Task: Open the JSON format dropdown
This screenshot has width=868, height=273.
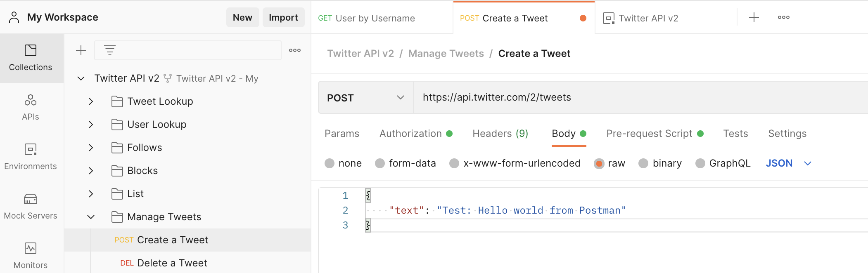Action: [x=789, y=163]
